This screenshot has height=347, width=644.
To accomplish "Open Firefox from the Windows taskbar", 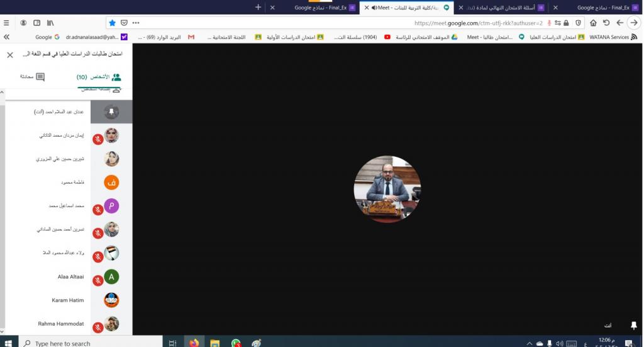I will [194, 343].
